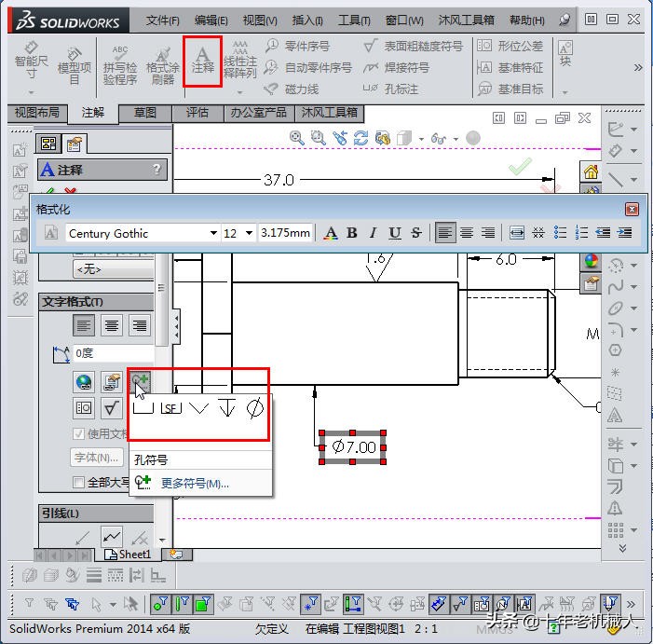653x644 pixels.
Task: Open the 文件(F) menu
Action: [x=162, y=21]
